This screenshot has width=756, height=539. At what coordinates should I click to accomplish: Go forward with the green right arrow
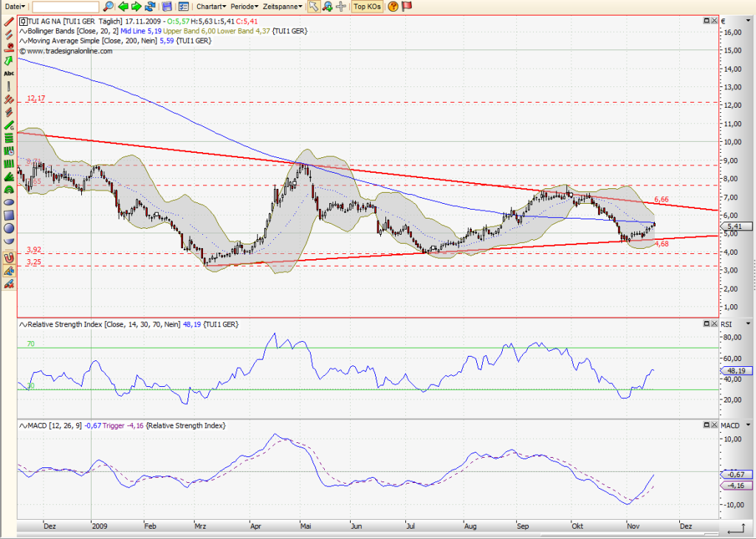tap(137, 6)
